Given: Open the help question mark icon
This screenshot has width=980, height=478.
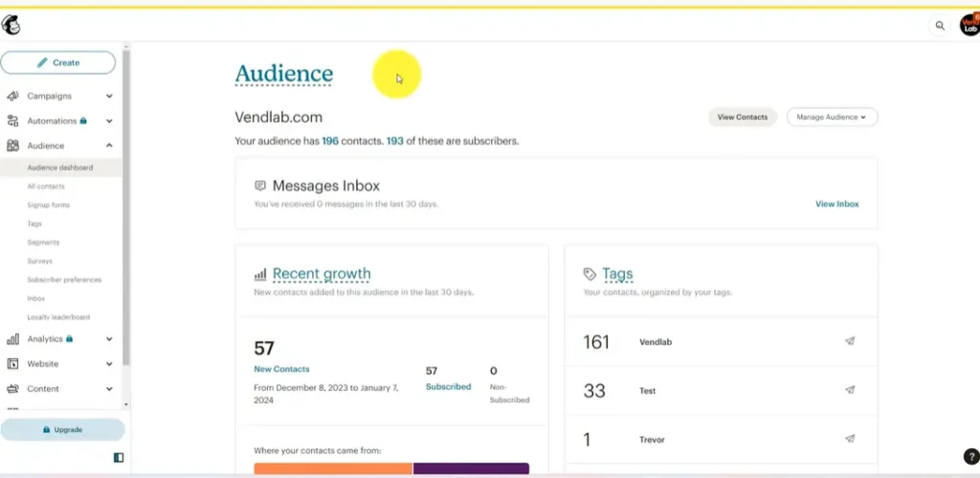Looking at the screenshot, I should pyautogui.click(x=970, y=456).
